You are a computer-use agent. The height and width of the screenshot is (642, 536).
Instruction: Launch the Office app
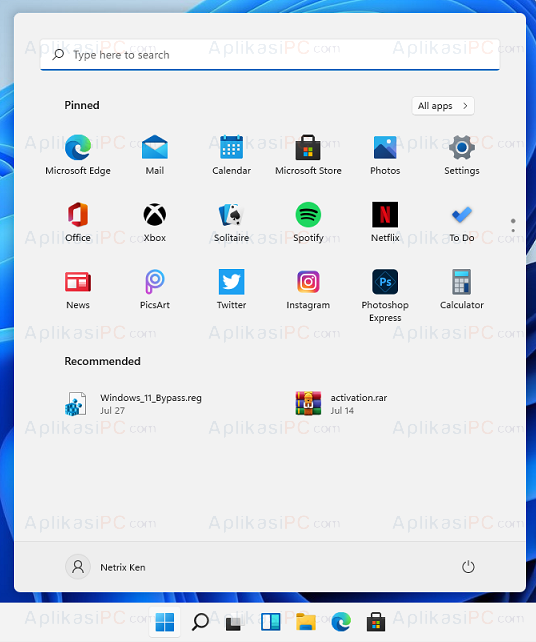pos(78,222)
